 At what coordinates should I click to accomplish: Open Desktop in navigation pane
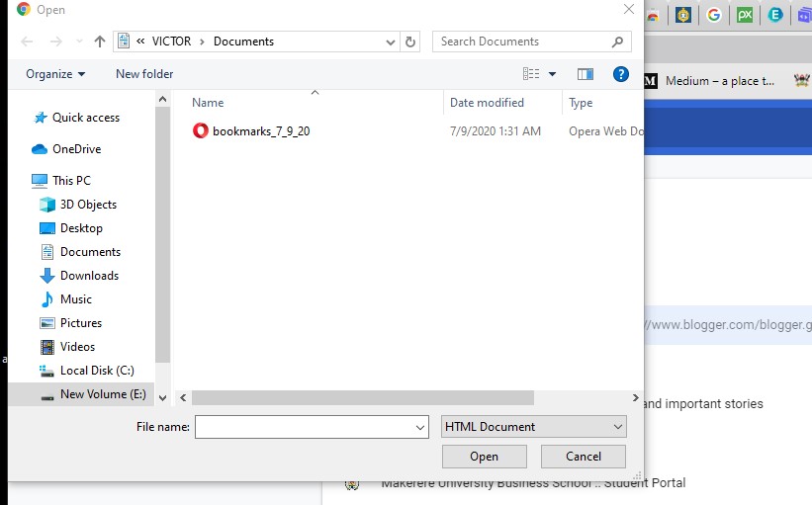81,228
